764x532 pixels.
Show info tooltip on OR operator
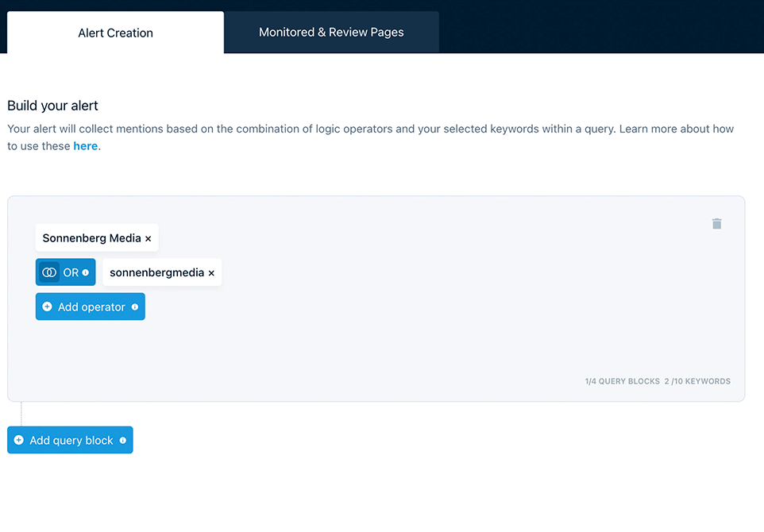click(86, 273)
